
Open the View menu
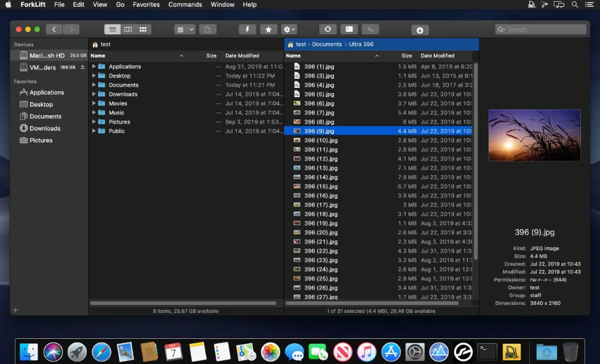[100, 4]
